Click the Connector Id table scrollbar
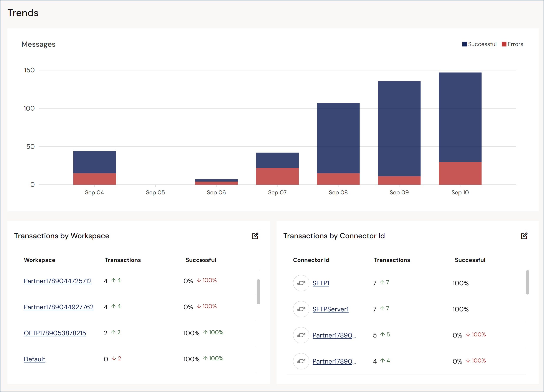This screenshot has width=544, height=392. [x=528, y=282]
